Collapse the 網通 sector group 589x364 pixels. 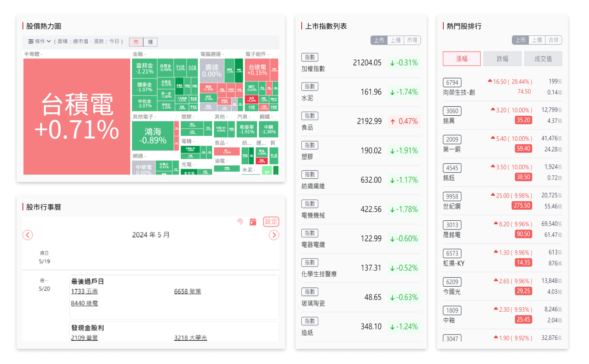pyautogui.click(x=139, y=156)
